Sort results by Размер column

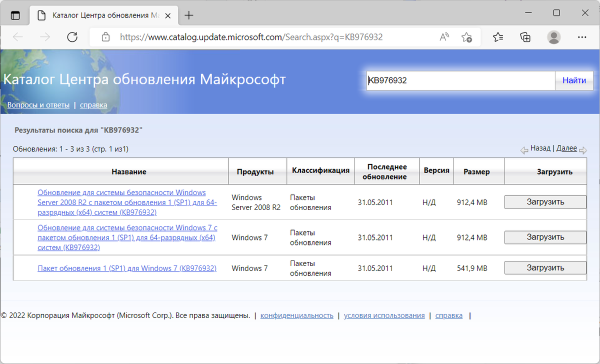click(476, 171)
